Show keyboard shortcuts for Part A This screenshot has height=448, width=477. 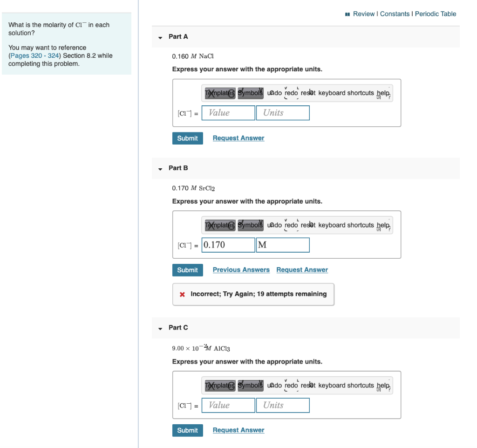[346, 93]
